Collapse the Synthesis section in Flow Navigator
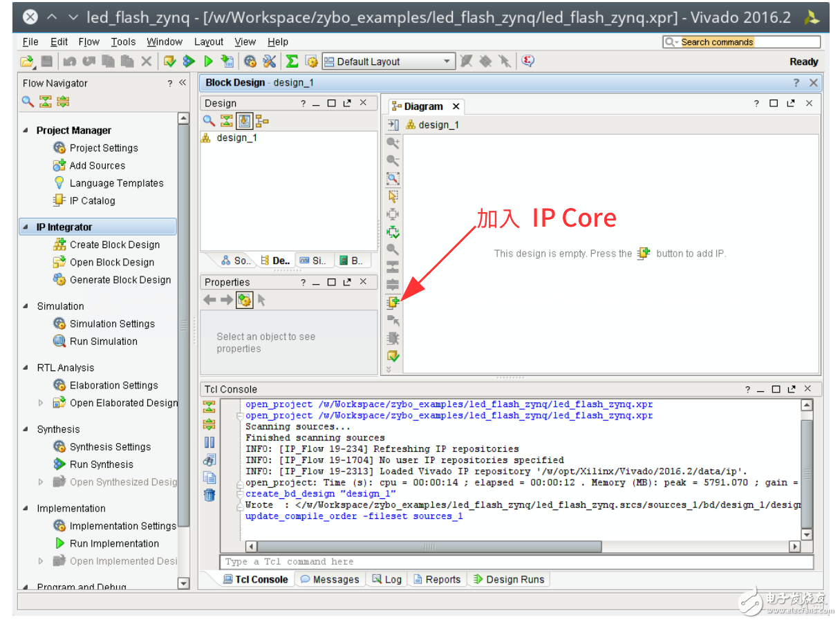840x622 pixels. point(26,429)
